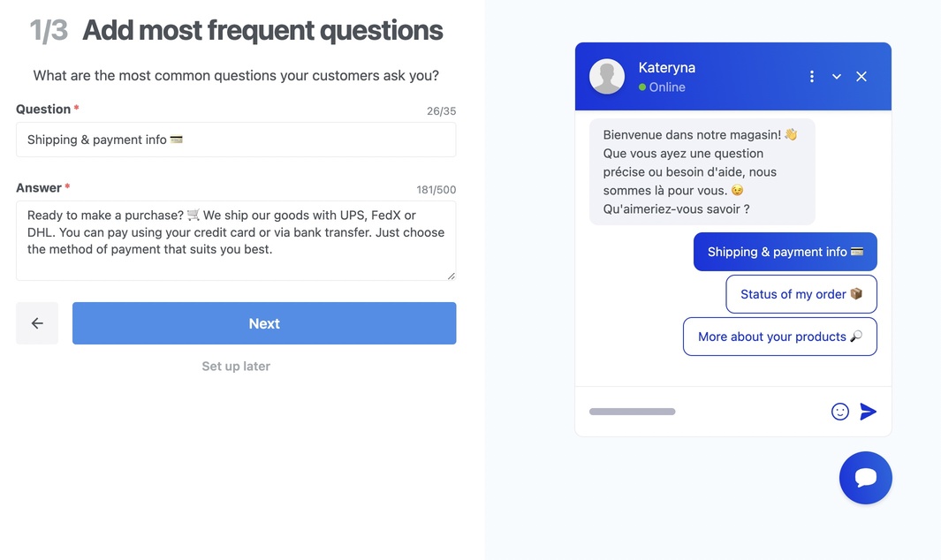Viewport: 941px width, 560px height.
Task: Click the Next button
Action: coord(263,323)
